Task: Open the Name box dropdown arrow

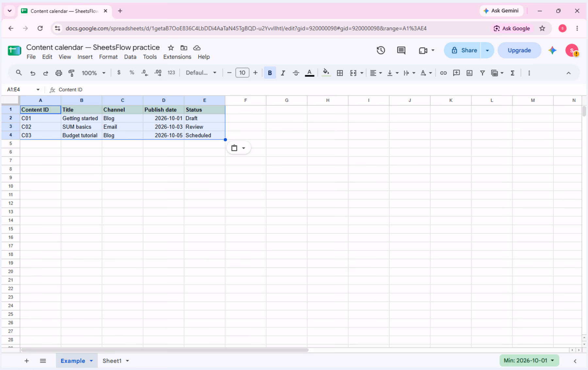Action: tap(38, 90)
